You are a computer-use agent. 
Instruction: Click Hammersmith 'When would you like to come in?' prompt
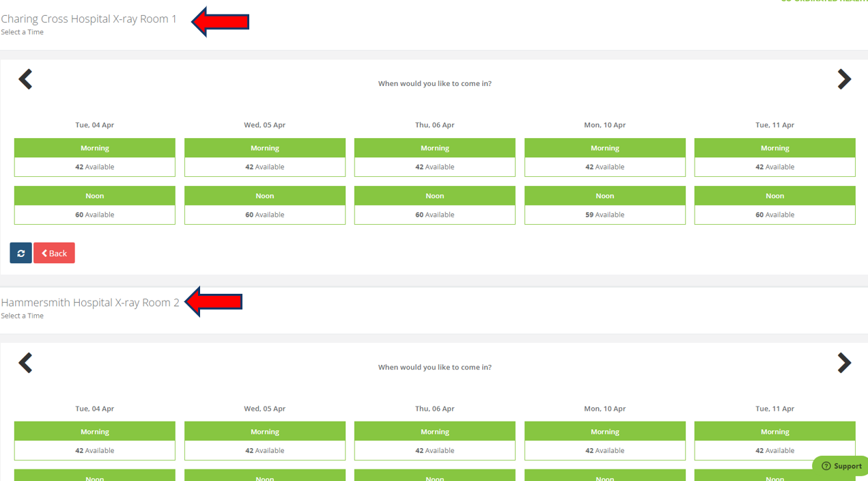click(435, 367)
